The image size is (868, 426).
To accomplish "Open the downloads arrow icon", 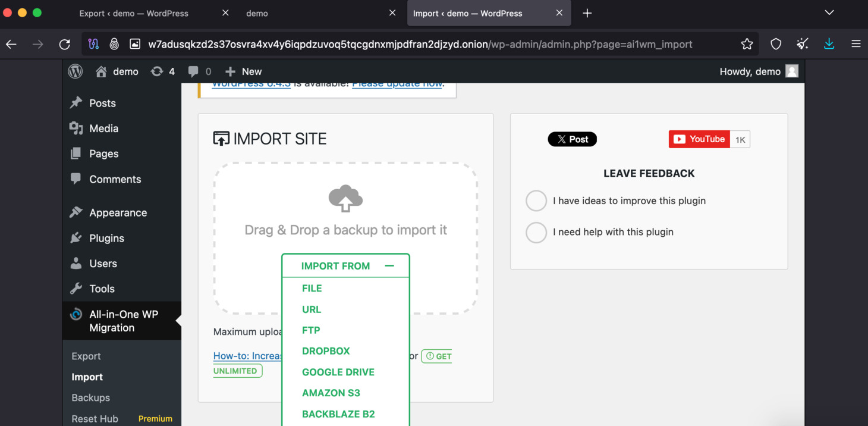I will click(829, 44).
